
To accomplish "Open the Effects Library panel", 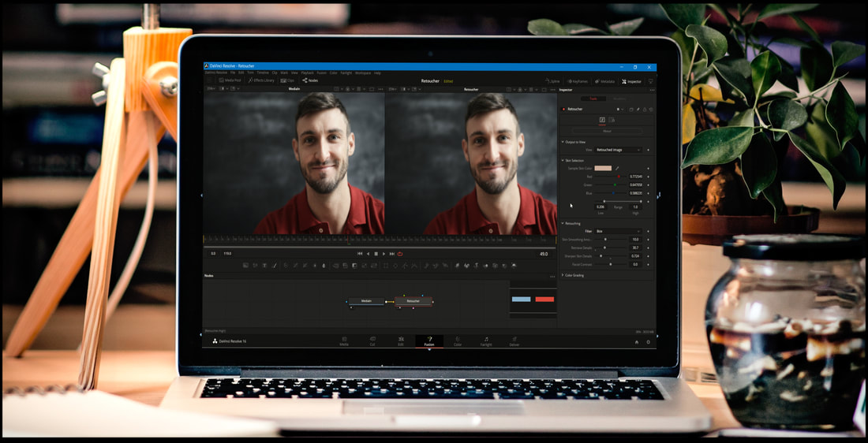I will pos(260,80).
